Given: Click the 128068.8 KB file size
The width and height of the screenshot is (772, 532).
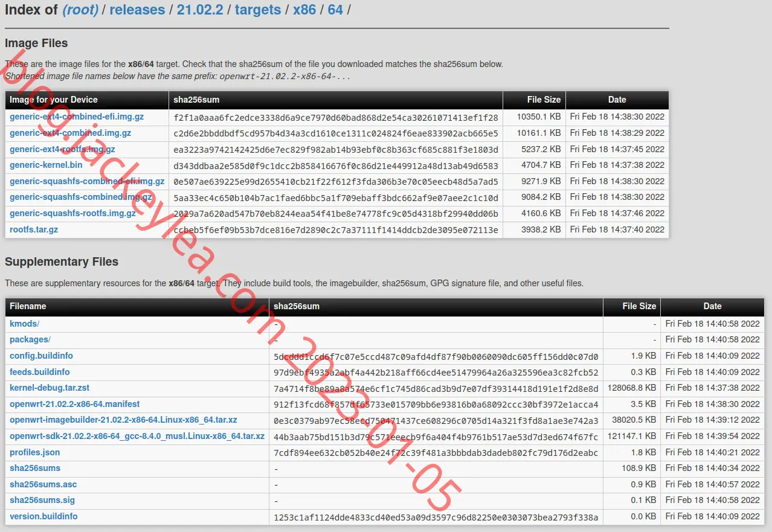Looking at the screenshot, I should tap(632, 388).
